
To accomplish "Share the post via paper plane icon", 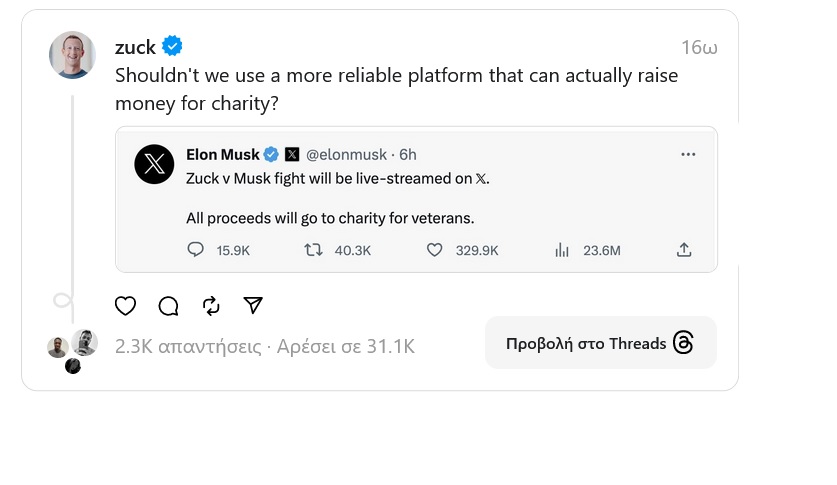I will pyautogui.click(x=254, y=306).
